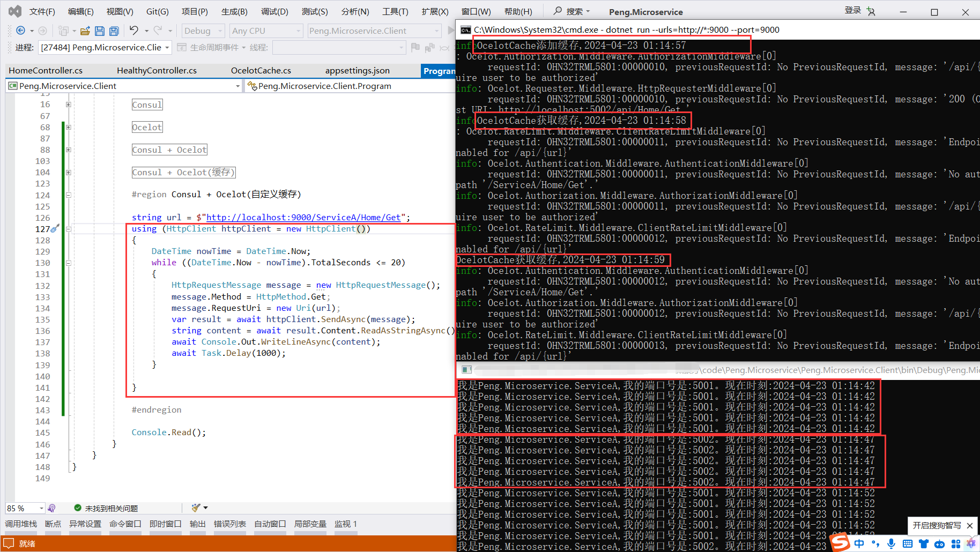
Task: Open the 断点 breakpoints tab
Action: (53, 524)
